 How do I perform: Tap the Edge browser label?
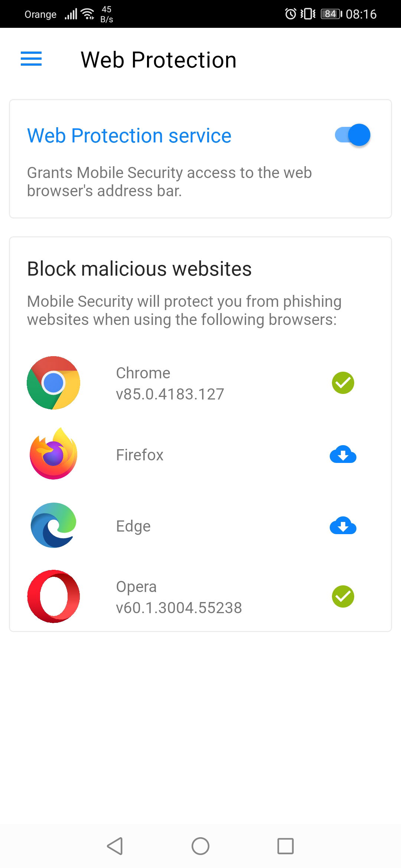pos(133,526)
